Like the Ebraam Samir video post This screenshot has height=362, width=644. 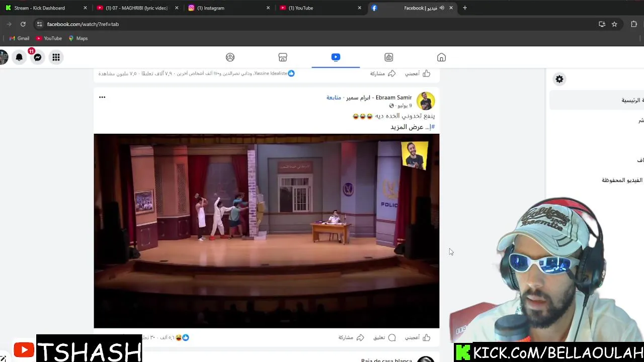click(418, 337)
